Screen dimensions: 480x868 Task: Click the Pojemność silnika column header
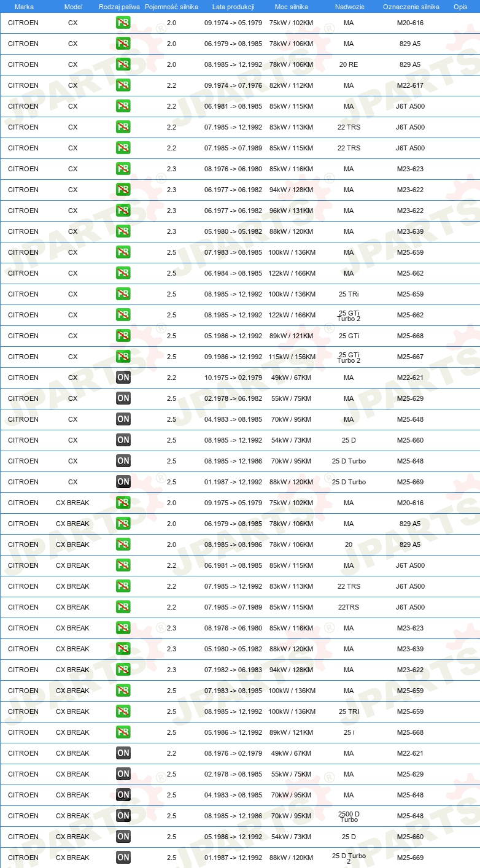click(171, 7)
